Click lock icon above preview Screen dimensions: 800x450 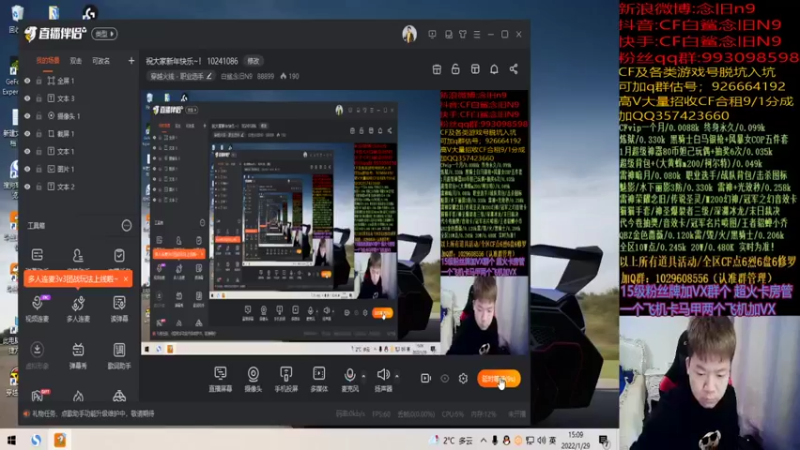456,69
